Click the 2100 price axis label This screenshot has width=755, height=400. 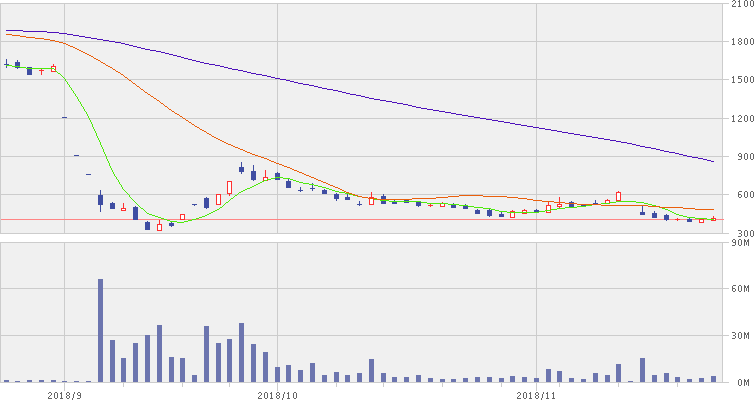click(x=740, y=6)
